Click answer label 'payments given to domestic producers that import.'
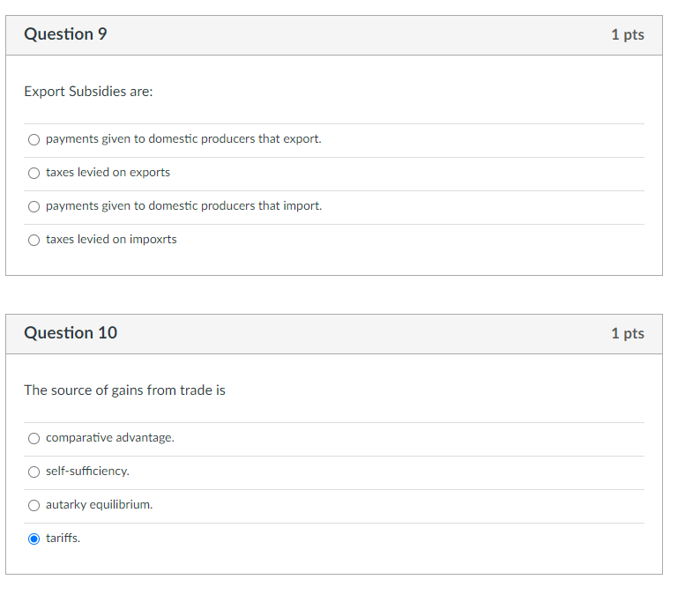Viewport: 700px width, 602px height. 184,205
